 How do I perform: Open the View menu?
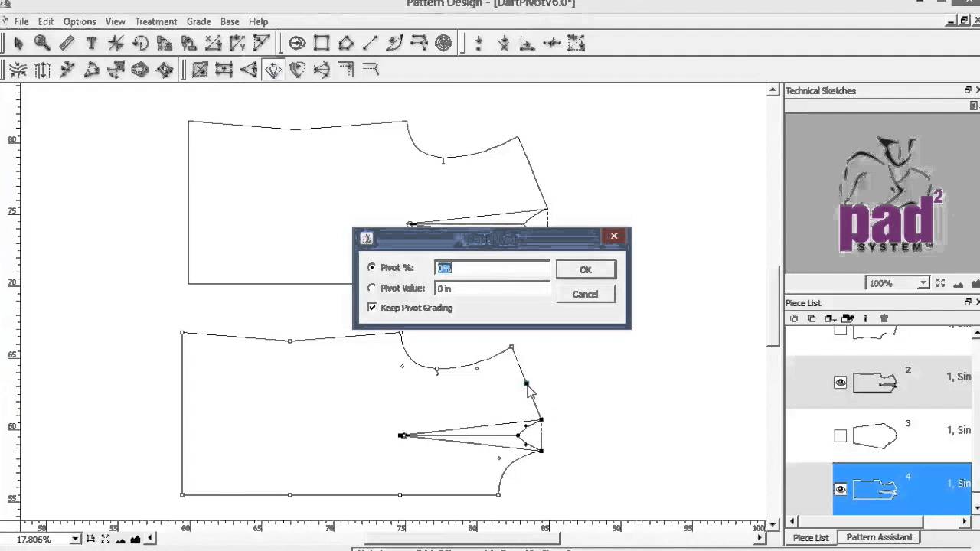click(x=115, y=21)
